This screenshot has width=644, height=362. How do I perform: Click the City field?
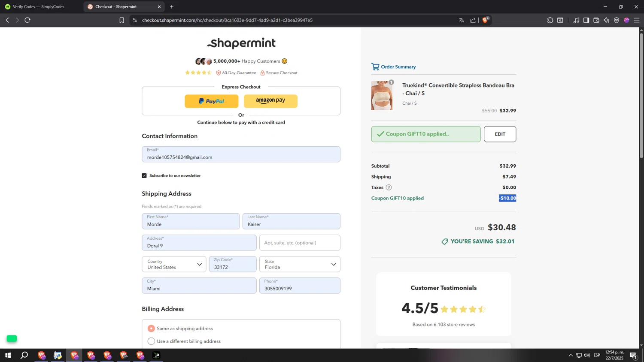(x=199, y=286)
